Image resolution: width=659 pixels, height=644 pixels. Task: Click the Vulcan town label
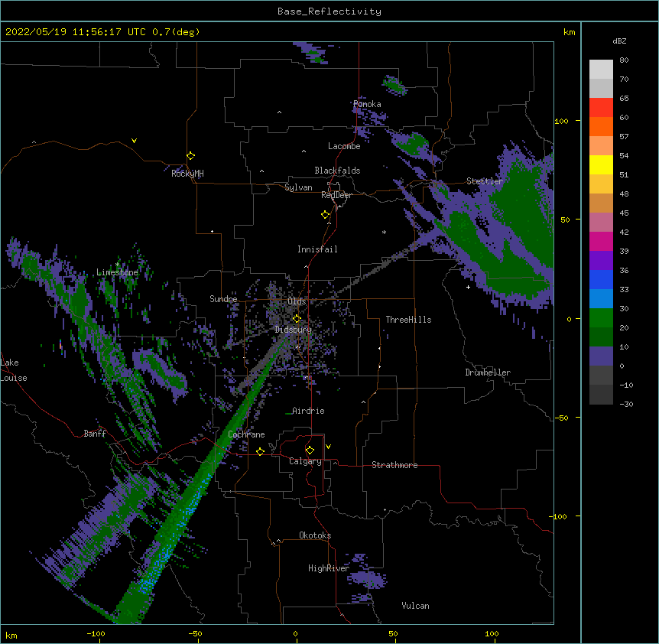click(415, 606)
